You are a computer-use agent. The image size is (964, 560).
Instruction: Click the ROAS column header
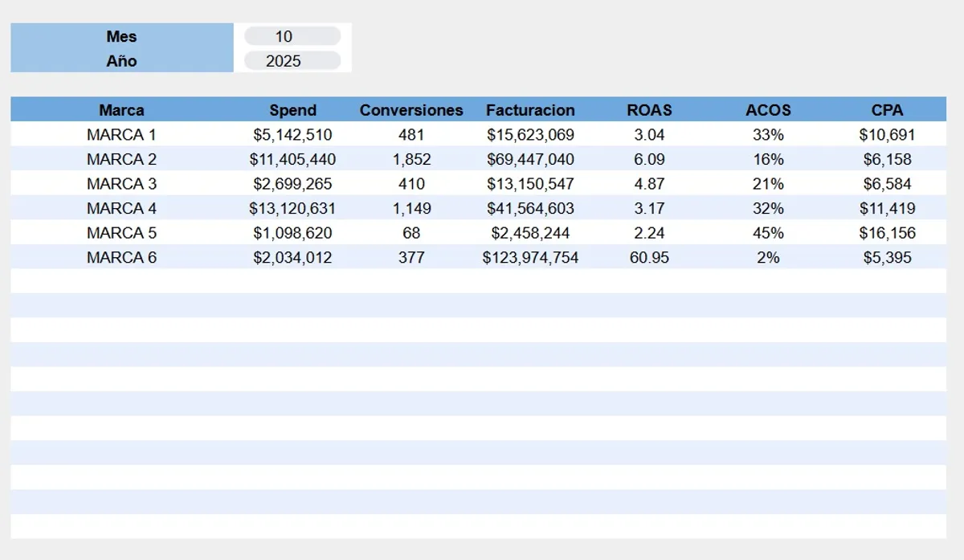(647, 110)
